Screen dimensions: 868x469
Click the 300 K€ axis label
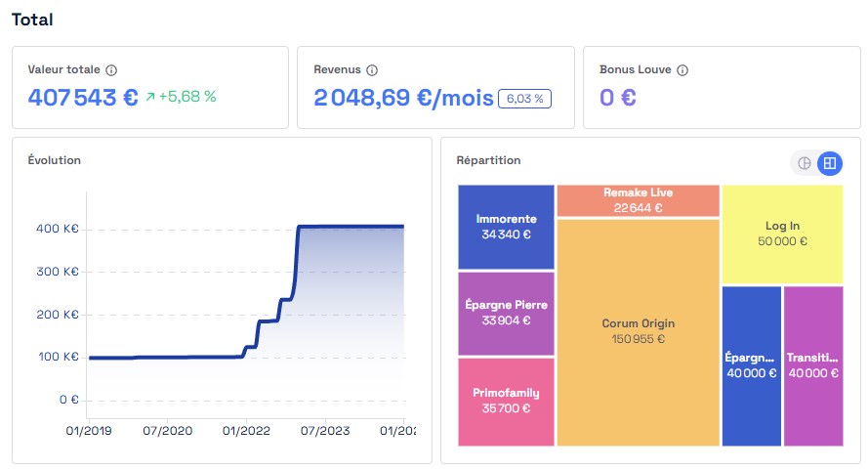pyautogui.click(x=58, y=272)
